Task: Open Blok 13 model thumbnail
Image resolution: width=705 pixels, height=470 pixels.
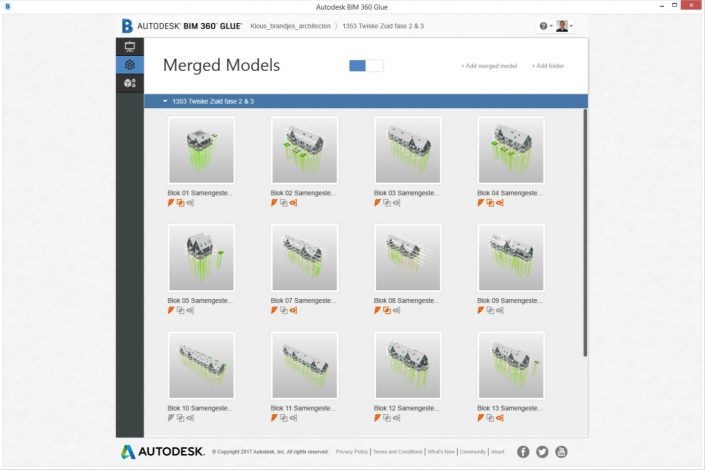Action: (511, 365)
